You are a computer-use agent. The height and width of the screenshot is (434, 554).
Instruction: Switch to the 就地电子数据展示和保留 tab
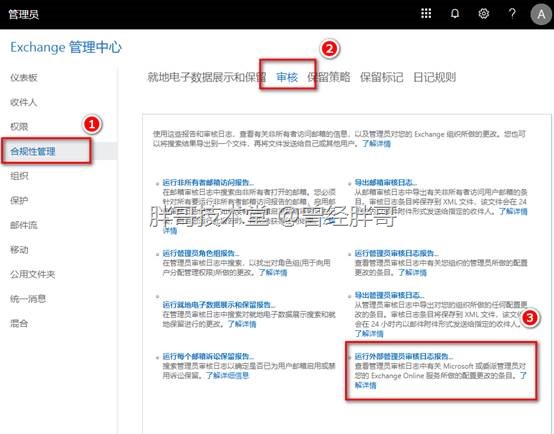click(x=207, y=77)
